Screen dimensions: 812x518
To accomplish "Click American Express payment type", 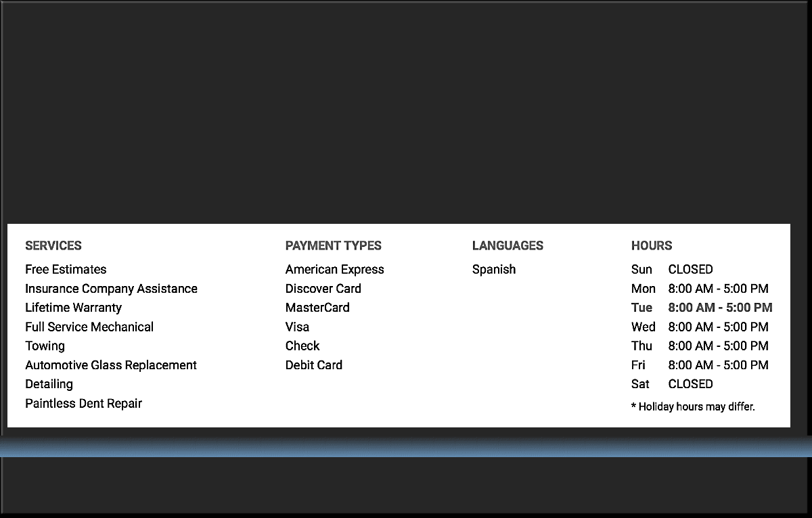I will (334, 269).
